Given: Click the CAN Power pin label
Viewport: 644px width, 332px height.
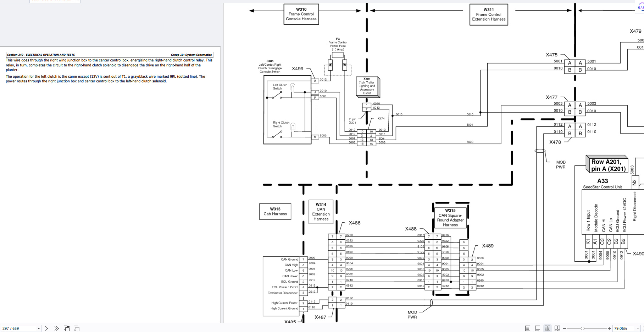Looking at the screenshot, I should tap(290, 276).
